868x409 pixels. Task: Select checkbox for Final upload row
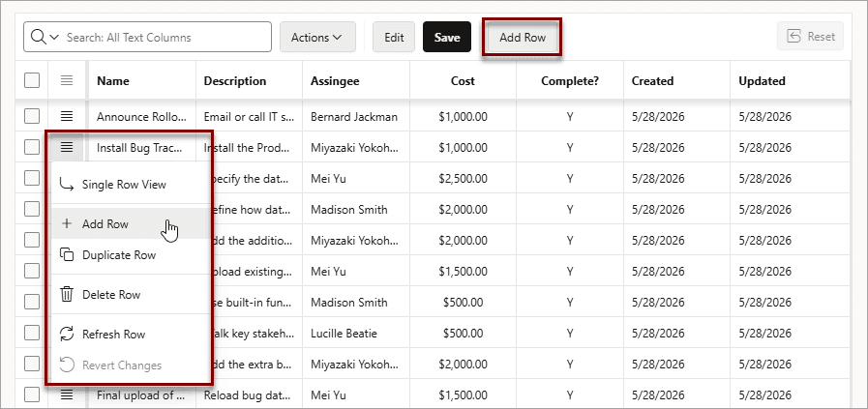pyautogui.click(x=32, y=394)
